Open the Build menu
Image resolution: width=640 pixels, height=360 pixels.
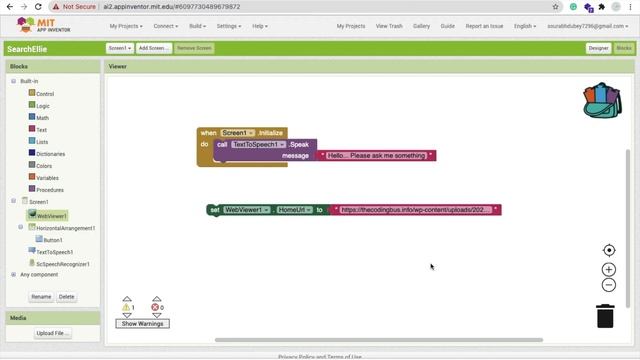tap(198, 26)
